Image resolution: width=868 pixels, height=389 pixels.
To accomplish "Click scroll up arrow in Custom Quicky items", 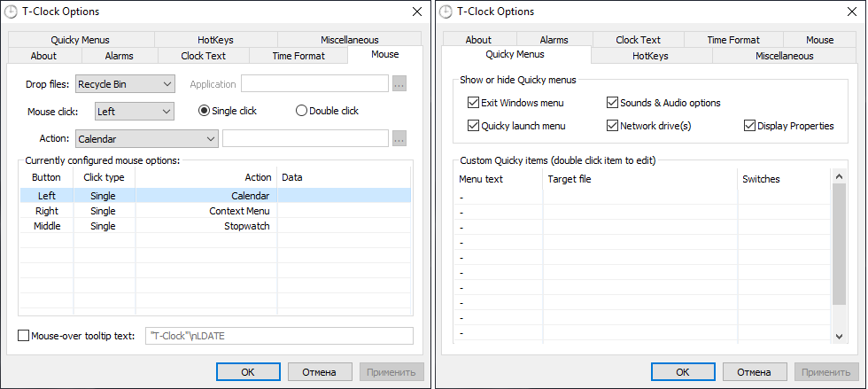I will 840,176.
